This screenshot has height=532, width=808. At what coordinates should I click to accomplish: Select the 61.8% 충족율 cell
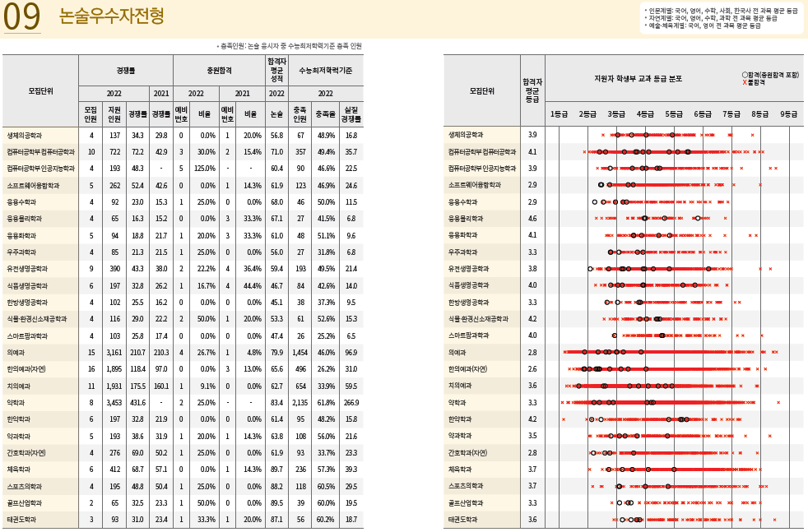tap(326, 403)
